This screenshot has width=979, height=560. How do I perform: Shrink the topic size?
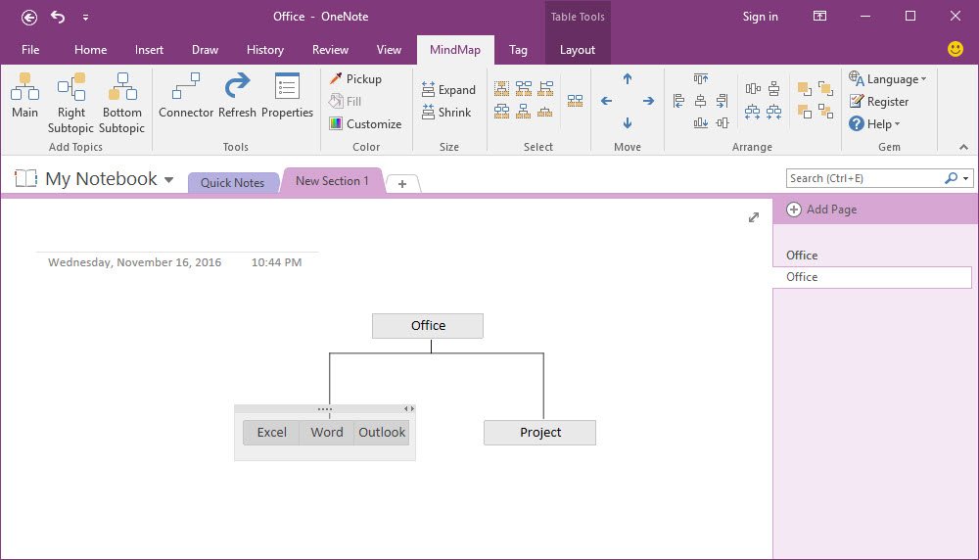click(445, 113)
